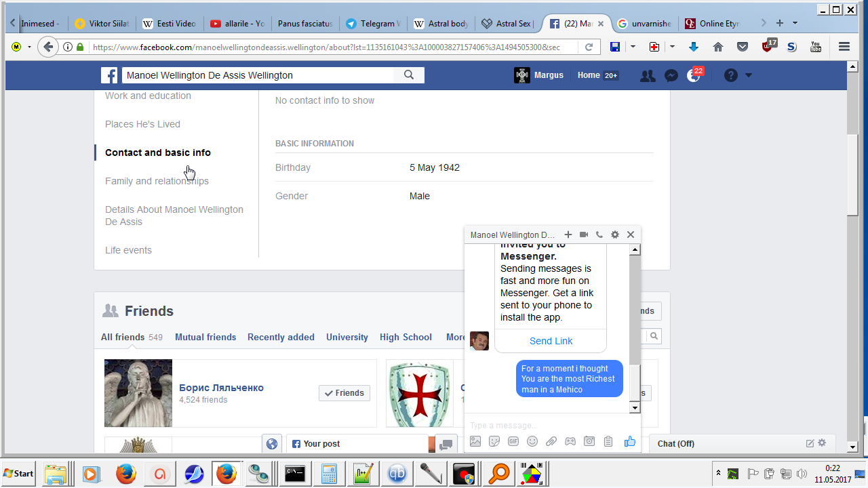Image resolution: width=868 pixels, height=488 pixels.
Task: Open Family and relationships section
Action: (157, 181)
